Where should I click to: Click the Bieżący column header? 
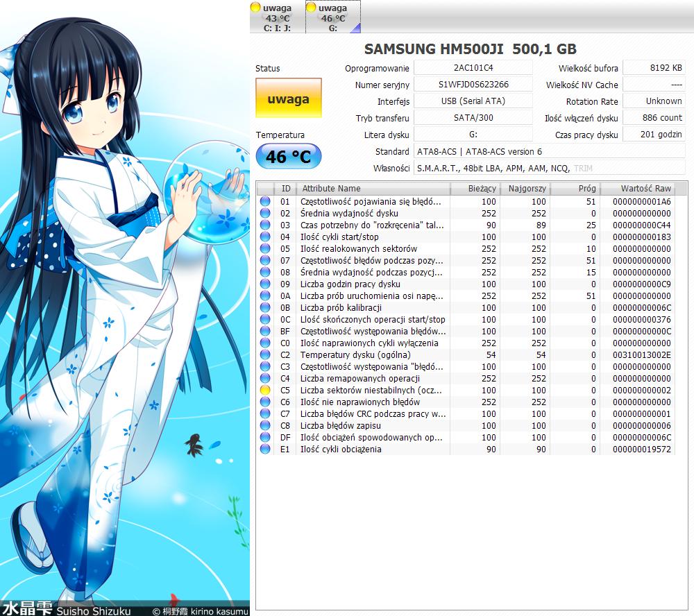point(475,189)
